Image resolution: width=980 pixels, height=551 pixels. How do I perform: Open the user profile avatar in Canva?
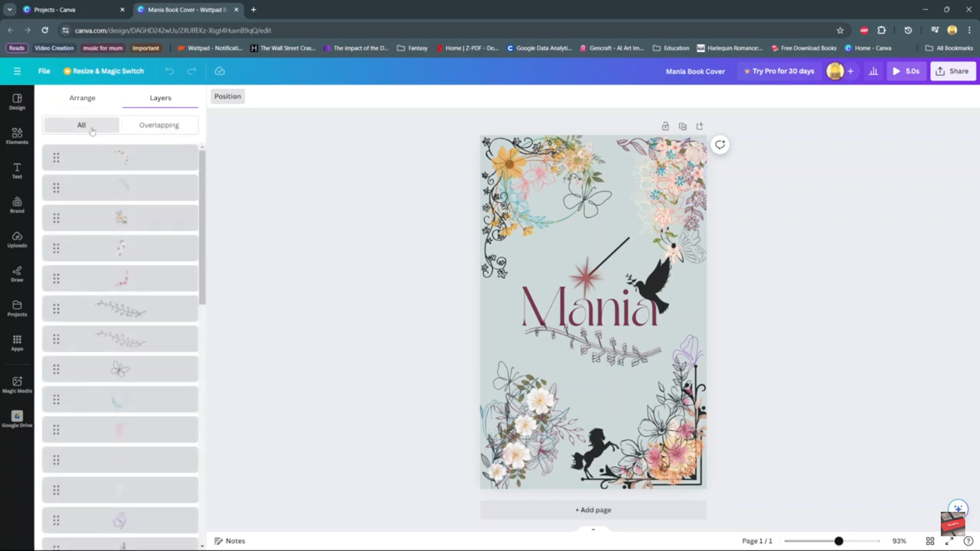click(835, 71)
